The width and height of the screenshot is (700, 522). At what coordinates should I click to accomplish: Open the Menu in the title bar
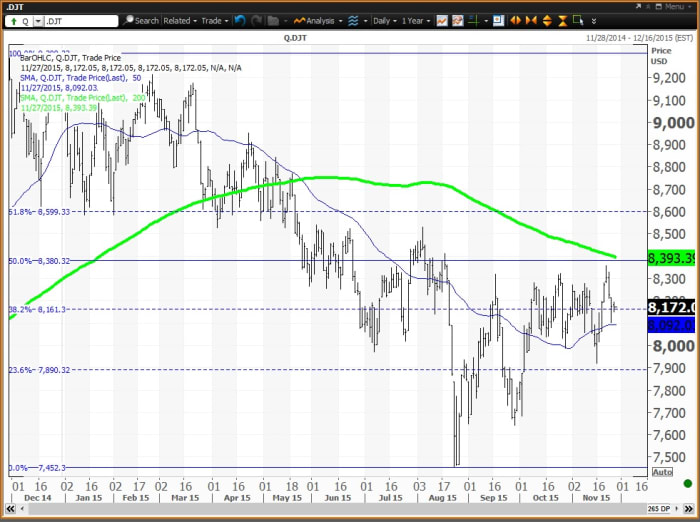click(x=672, y=6)
